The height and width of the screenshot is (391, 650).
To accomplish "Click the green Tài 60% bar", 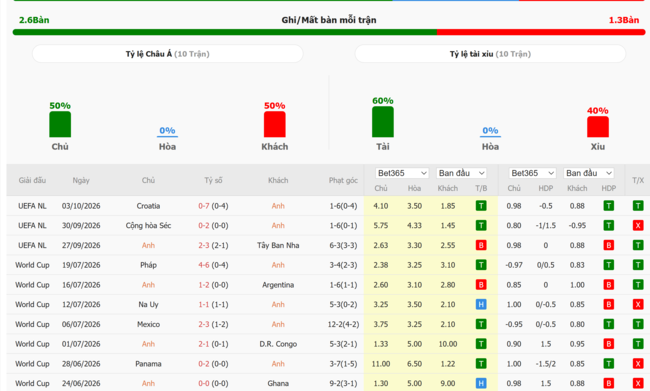I will click(x=383, y=122).
